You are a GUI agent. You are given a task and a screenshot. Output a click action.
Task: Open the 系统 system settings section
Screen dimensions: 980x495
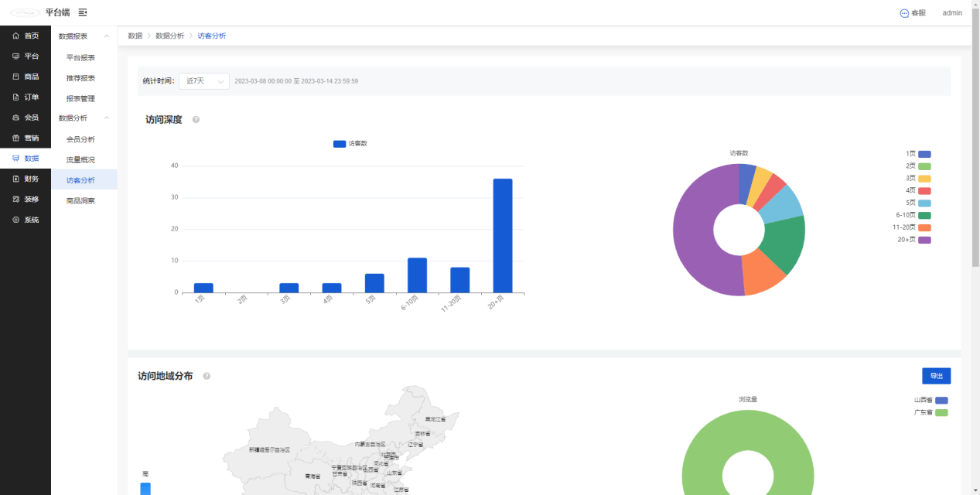[26, 220]
